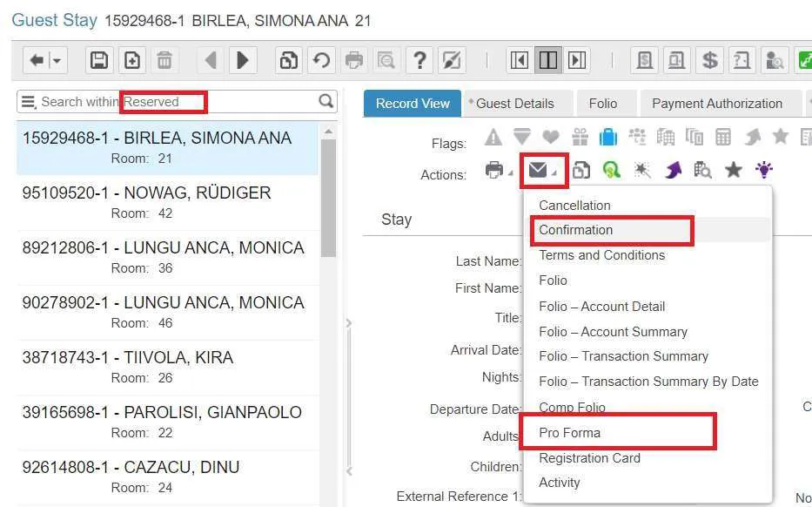Click the New record plus-document toolbar icon
The width and height of the screenshot is (812, 507).
(x=132, y=61)
